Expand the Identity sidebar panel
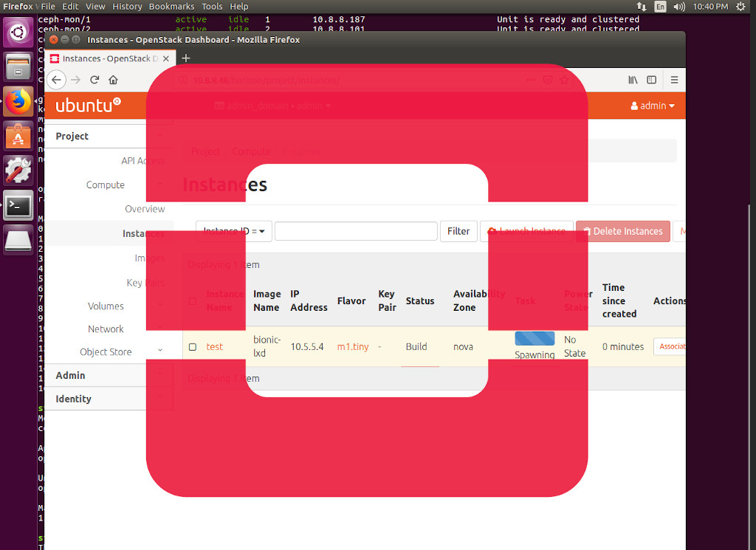Image resolution: width=756 pixels, height=550 pixels. [109, 399]
